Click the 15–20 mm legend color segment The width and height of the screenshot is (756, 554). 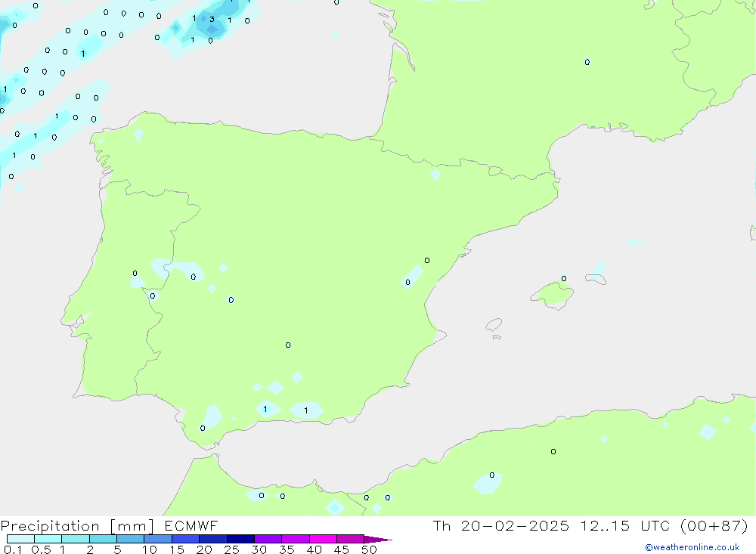click(x=185, y=539)
